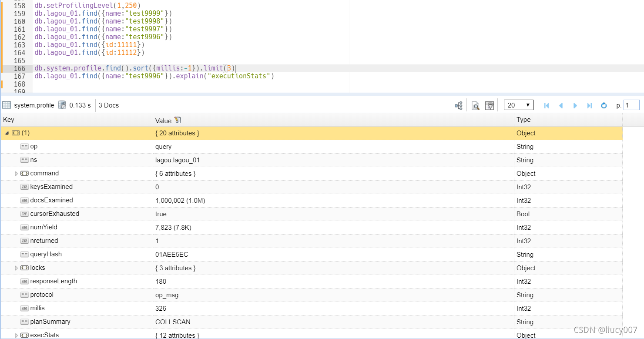Image resolution: width=644 pixels, height=339 pixels.
Task: Click the locks object type icon
Action: (24, 268)
